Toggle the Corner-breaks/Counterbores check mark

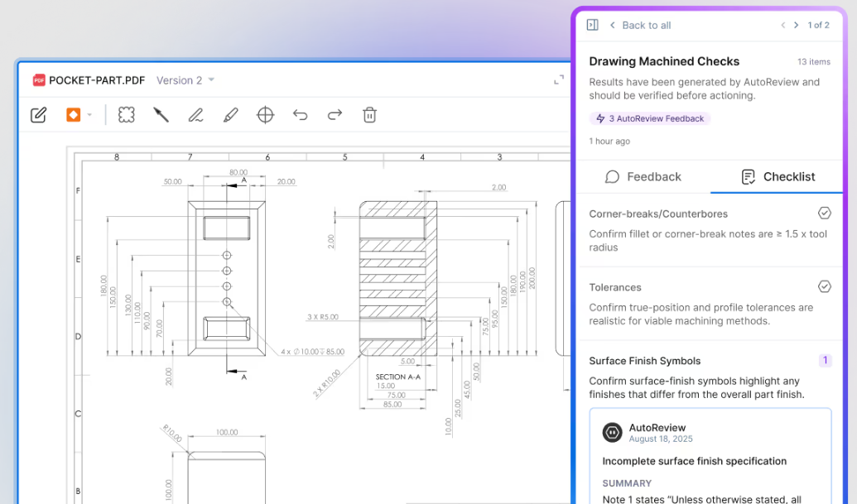[824, 214]
